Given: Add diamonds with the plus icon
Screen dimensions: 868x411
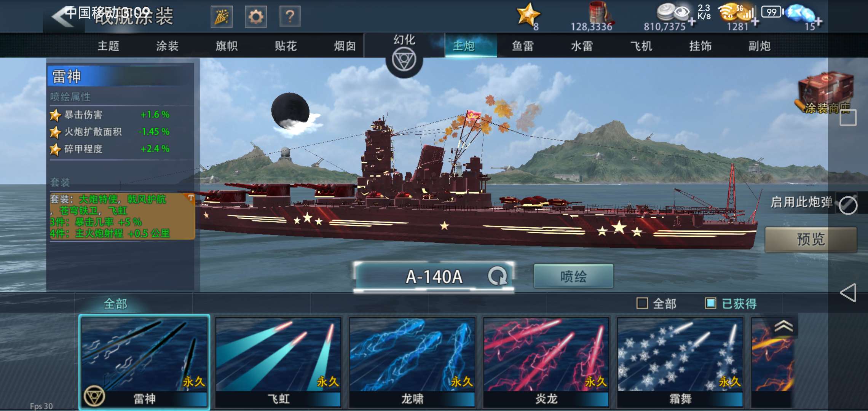Looking at the screenshot, I should 817,22.
